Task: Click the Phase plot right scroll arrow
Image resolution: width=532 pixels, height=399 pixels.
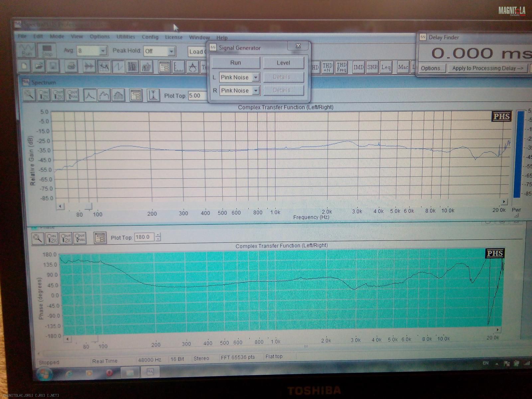Action: coord(498,330)
